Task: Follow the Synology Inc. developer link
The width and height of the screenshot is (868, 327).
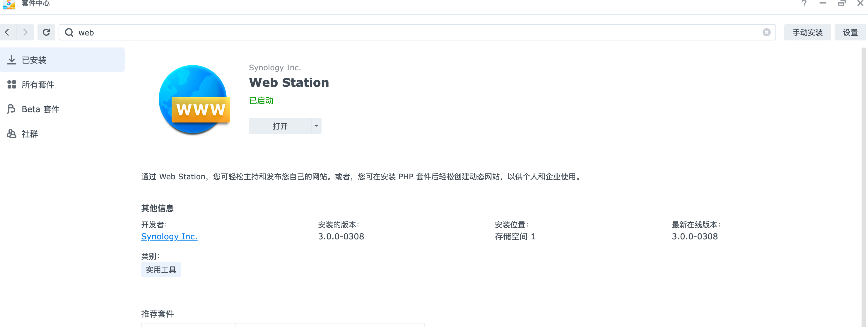Action: click(169, 236)
